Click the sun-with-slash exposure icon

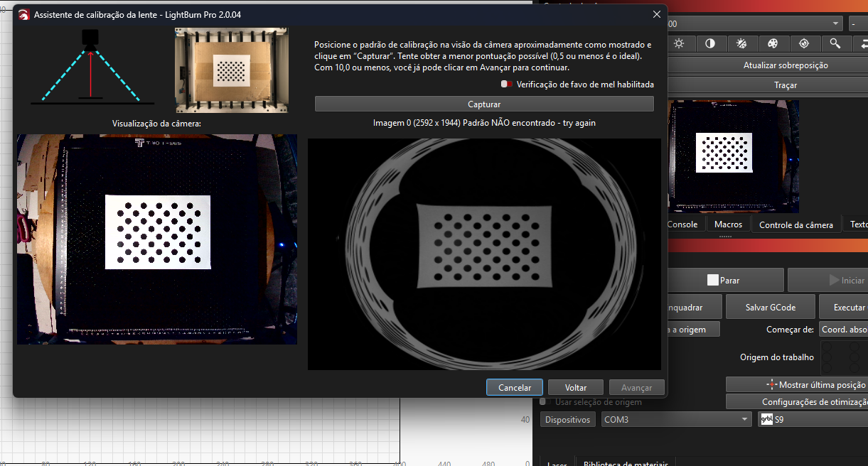[x=741, y=43]
